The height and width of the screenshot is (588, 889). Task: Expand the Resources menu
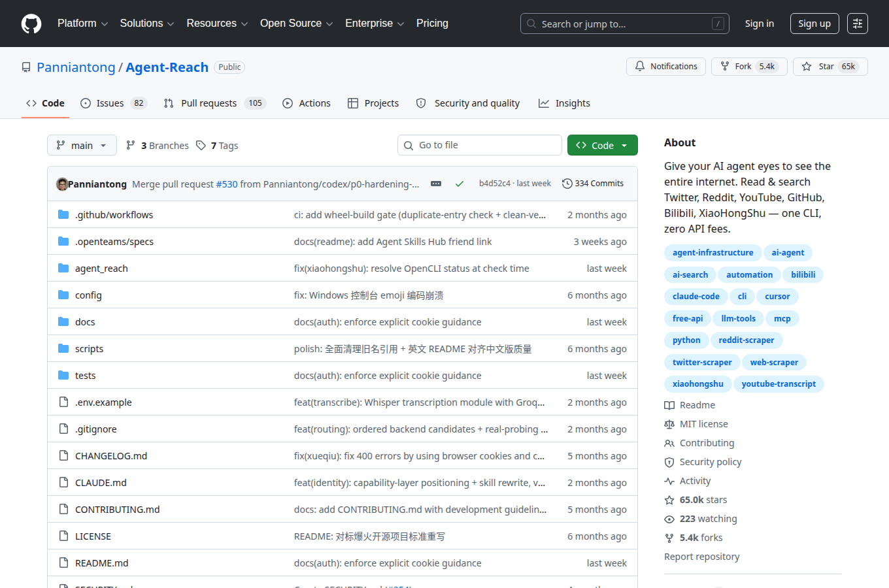point(217,24)
